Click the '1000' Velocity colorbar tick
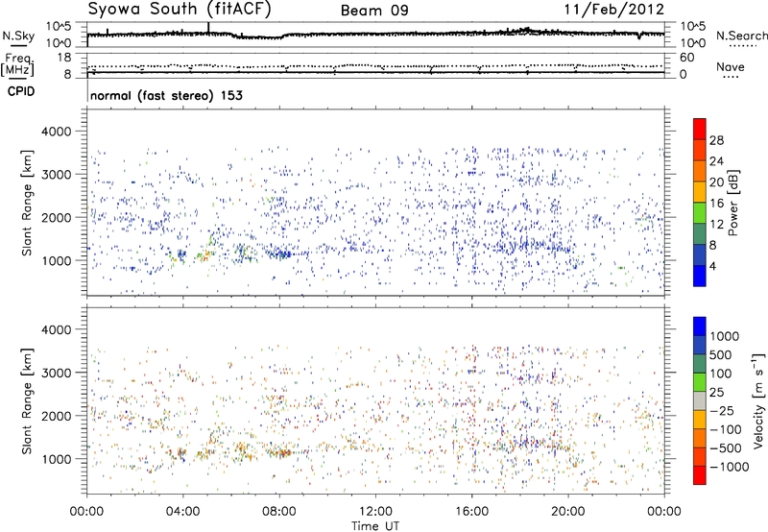 [725, 336]
